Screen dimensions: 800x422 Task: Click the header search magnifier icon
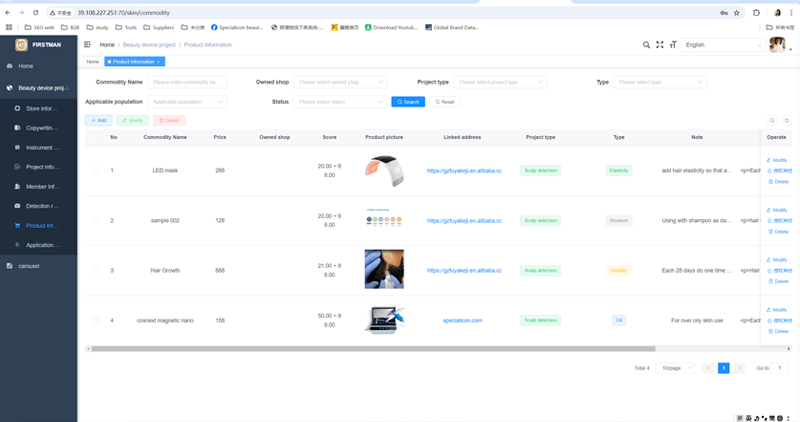[646, 45]
